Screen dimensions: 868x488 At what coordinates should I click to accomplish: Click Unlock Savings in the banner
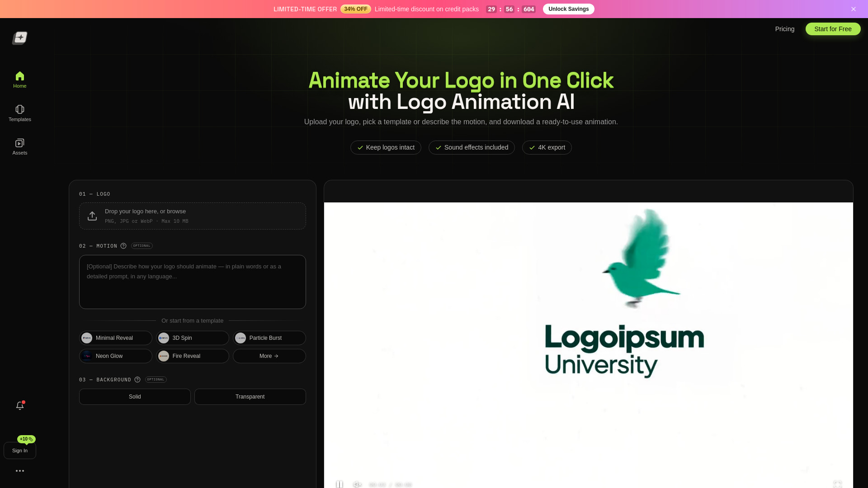pyautogui.click(x=568, y=9)
